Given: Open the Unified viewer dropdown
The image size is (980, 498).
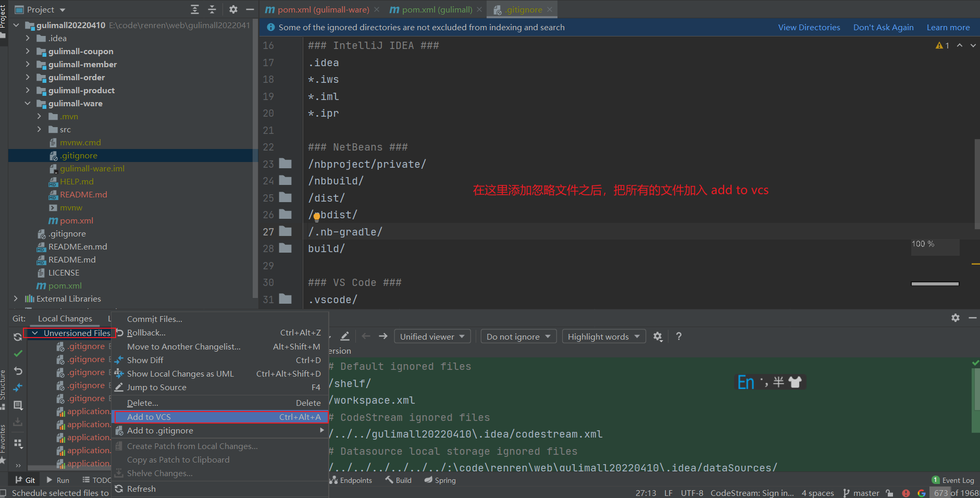Looking at the screenshot, I should tap(432, 337).
